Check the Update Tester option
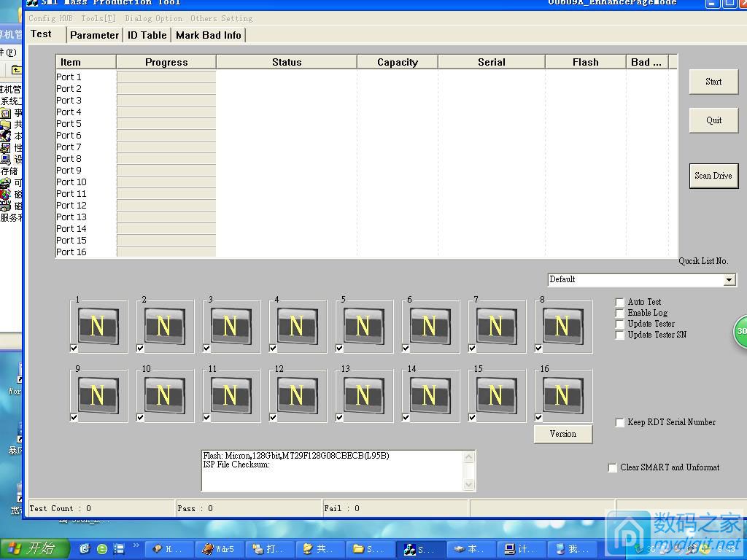The width and height of the screenshot is (747, 560). tap(620, 324)
